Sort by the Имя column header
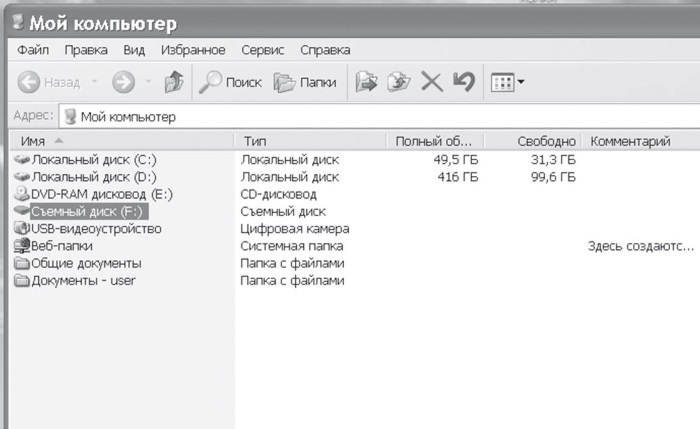This screenshot has height=429, width=700. 121,141
